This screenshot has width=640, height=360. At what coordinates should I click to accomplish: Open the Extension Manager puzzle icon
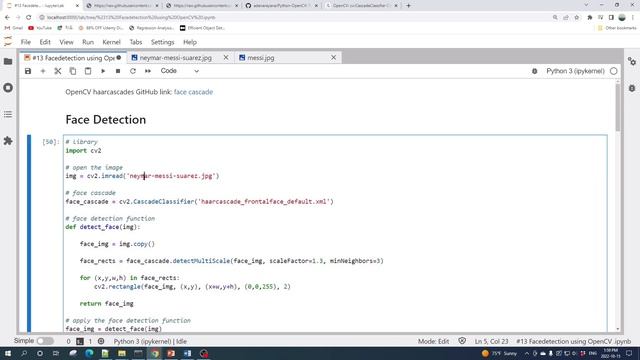[8, 141]
